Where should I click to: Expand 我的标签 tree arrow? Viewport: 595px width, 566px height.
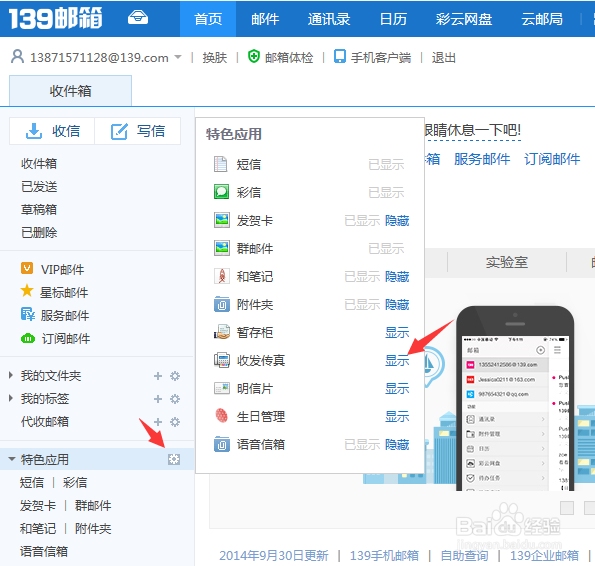pyautogui.click(x=11, y=398)
